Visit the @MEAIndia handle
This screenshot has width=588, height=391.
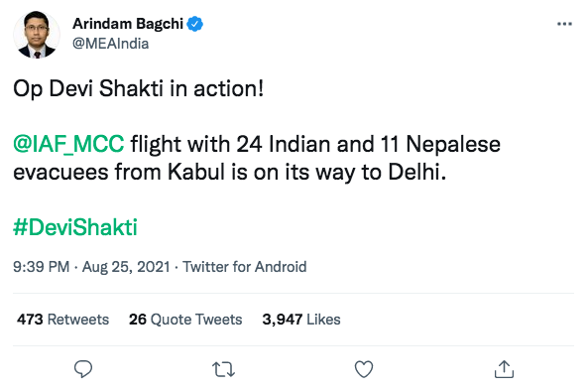pyautogui.click(x=111, y=44)
